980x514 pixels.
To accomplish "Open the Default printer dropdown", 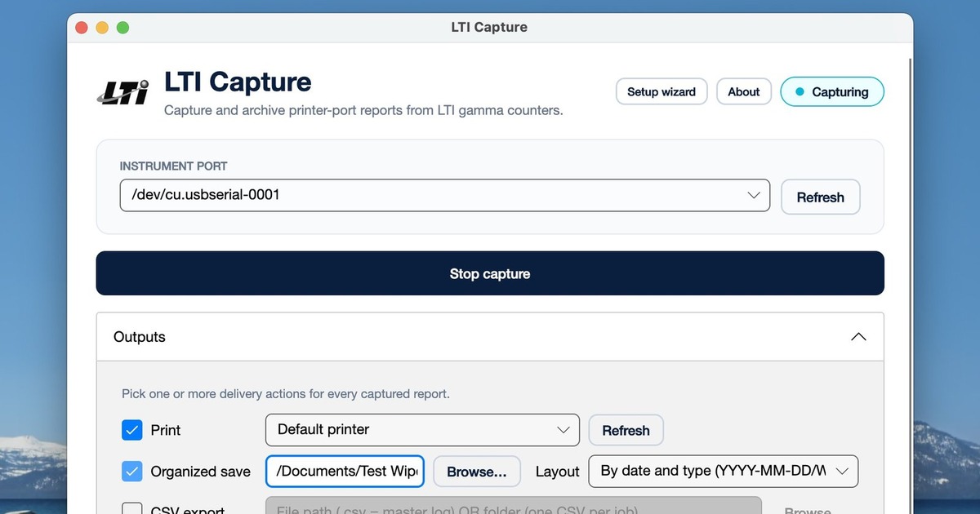I will [422, 429].
